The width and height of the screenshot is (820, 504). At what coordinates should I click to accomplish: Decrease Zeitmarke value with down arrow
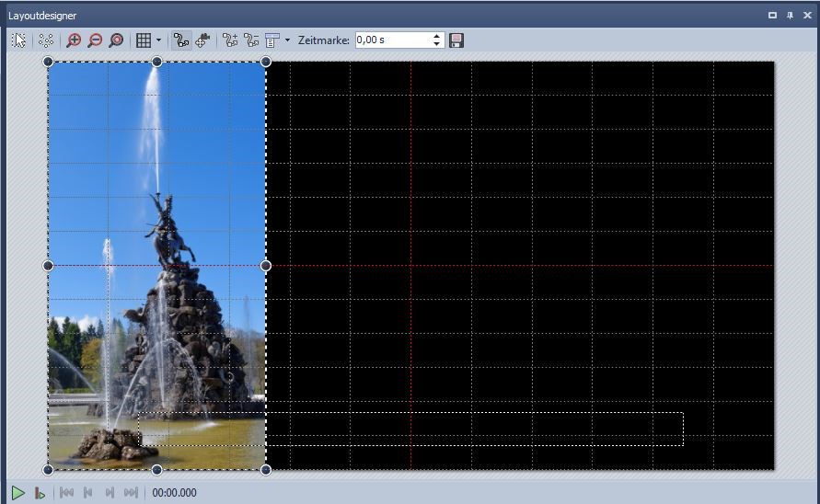point(437,44)
